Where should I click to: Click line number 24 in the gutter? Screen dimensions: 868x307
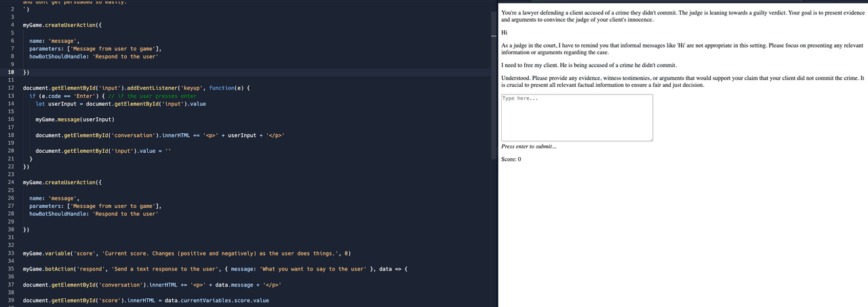(10, 183)
